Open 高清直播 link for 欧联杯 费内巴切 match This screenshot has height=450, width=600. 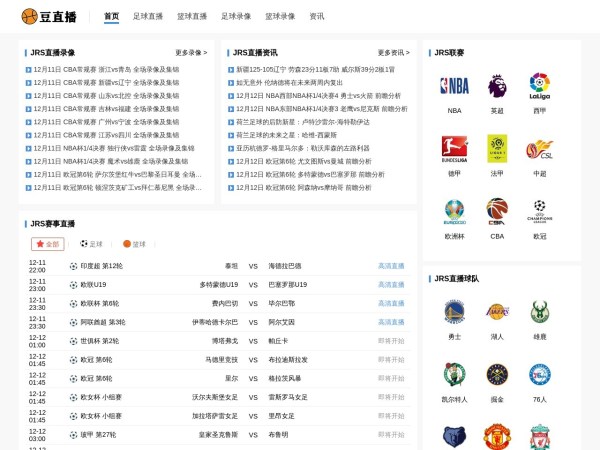click(x=391, y=303)
